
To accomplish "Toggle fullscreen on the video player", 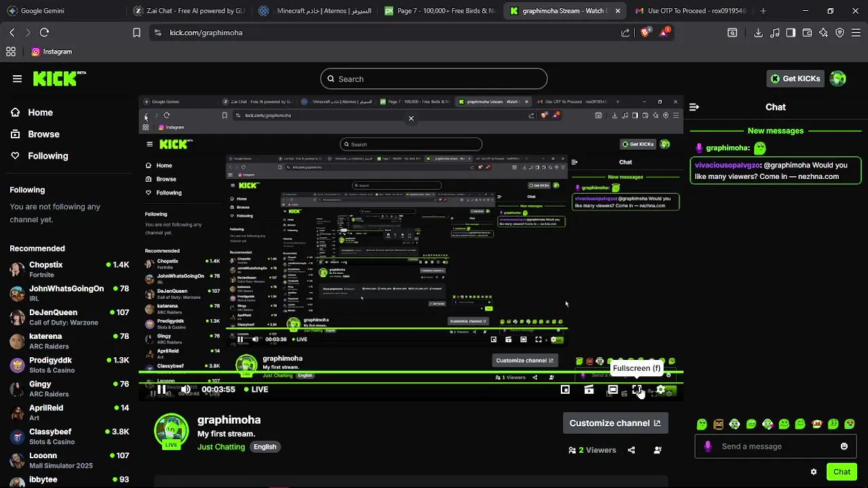I will click(x=637, y=390).
